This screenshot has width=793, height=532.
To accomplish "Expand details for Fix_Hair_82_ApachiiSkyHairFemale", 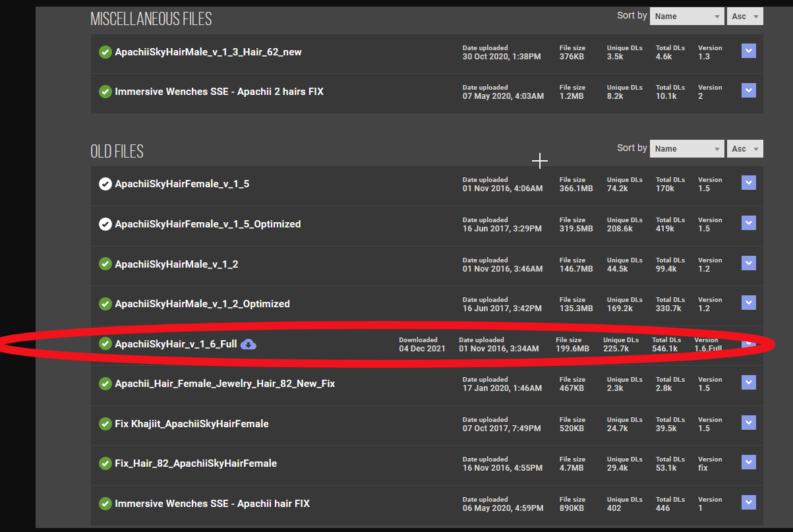I will tap(748, 463).
